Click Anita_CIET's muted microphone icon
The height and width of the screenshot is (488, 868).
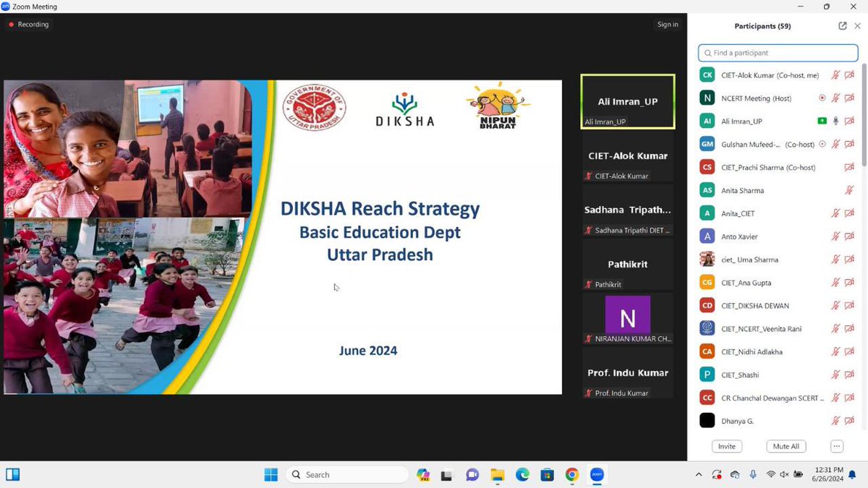(x=835, y=214)
